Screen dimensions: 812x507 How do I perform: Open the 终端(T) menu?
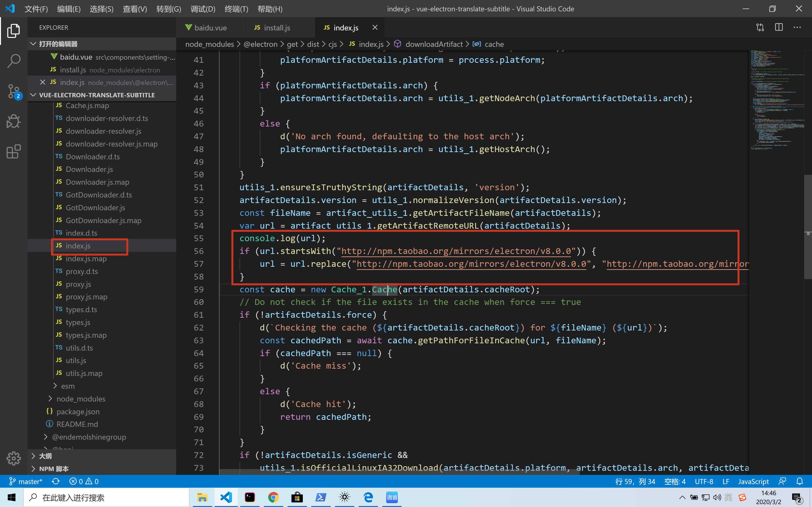point(236,9)
